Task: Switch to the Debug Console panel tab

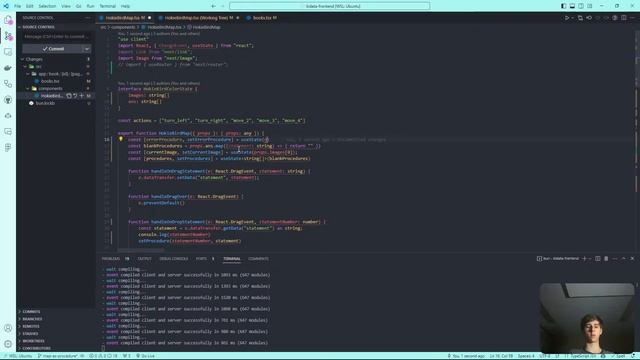Action: [173, 259]
